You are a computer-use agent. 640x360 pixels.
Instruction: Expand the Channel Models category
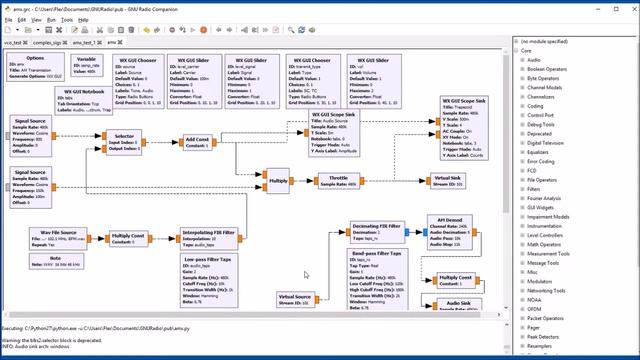[x=522, y=87]
